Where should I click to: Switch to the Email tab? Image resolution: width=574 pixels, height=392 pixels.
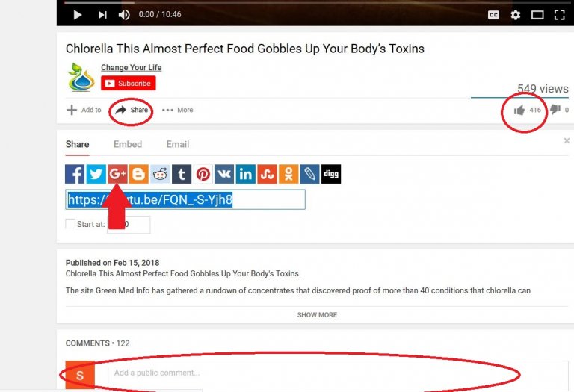[x=178, y=144]
